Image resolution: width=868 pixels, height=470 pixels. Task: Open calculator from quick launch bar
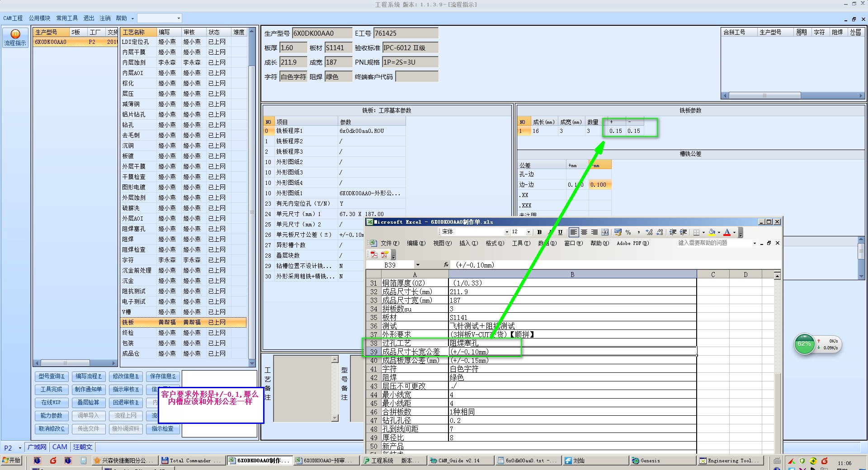point(83,461)
